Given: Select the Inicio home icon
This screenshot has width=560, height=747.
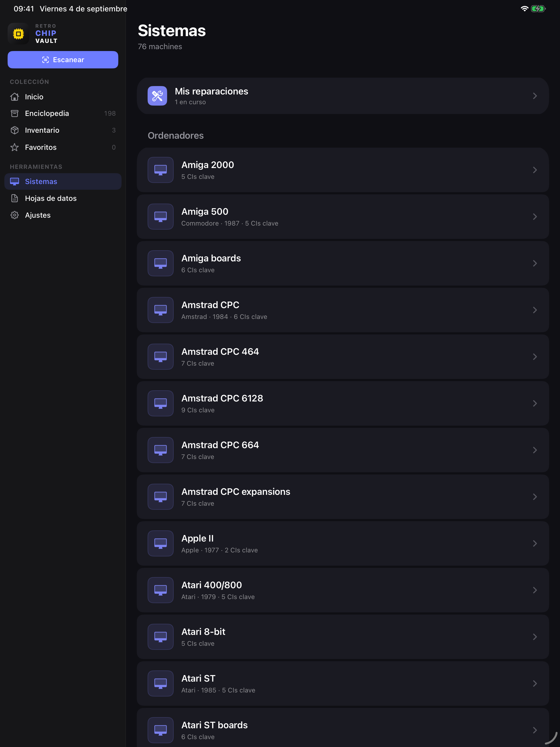Looking at the screenshot, I should (x=14, y=97).
